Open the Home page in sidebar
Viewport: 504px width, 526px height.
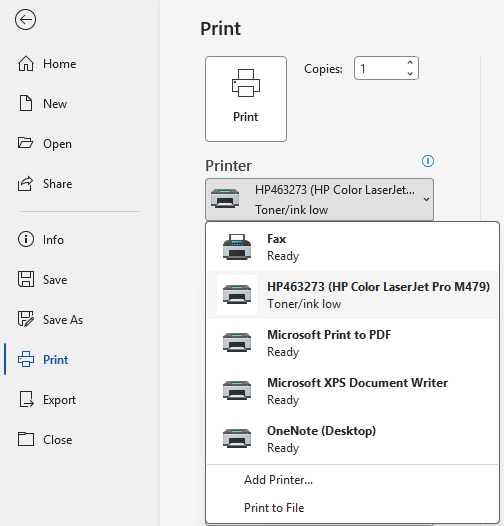pos(47,64)
